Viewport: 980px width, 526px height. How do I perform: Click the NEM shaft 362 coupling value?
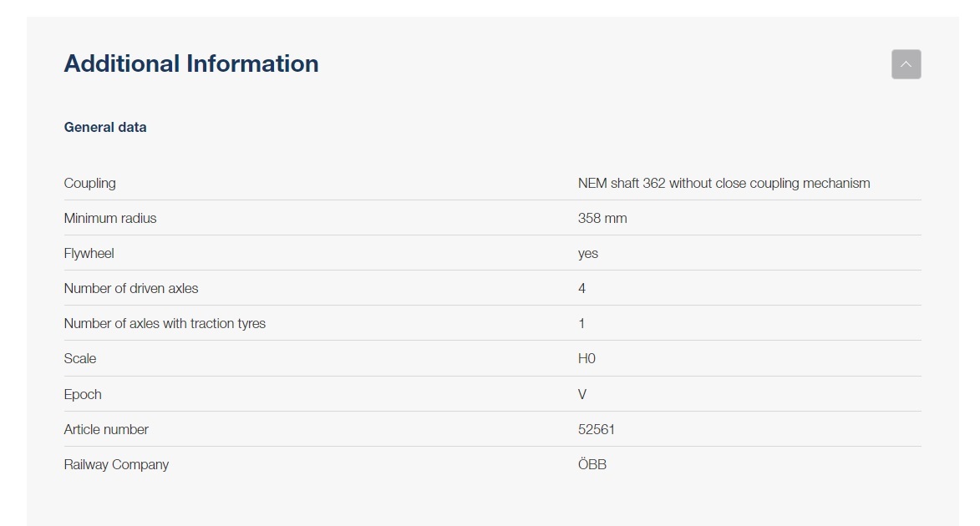(x=724, y=183)
